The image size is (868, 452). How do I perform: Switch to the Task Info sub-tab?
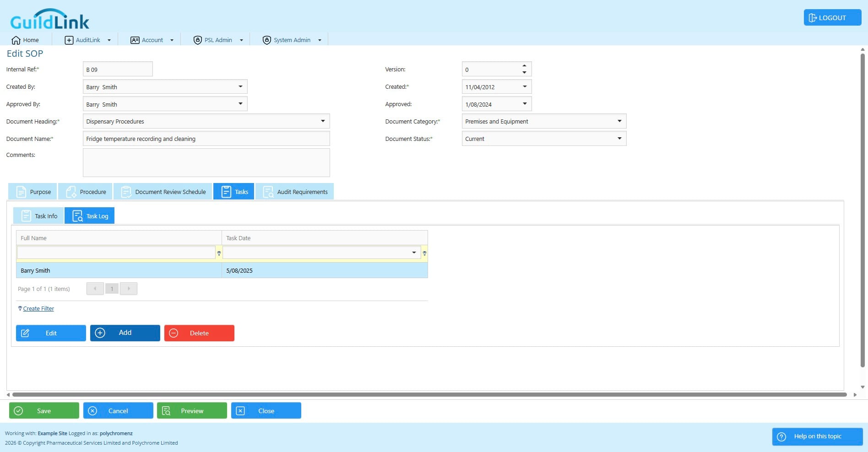pyautogui.click(x=38, y=216)
